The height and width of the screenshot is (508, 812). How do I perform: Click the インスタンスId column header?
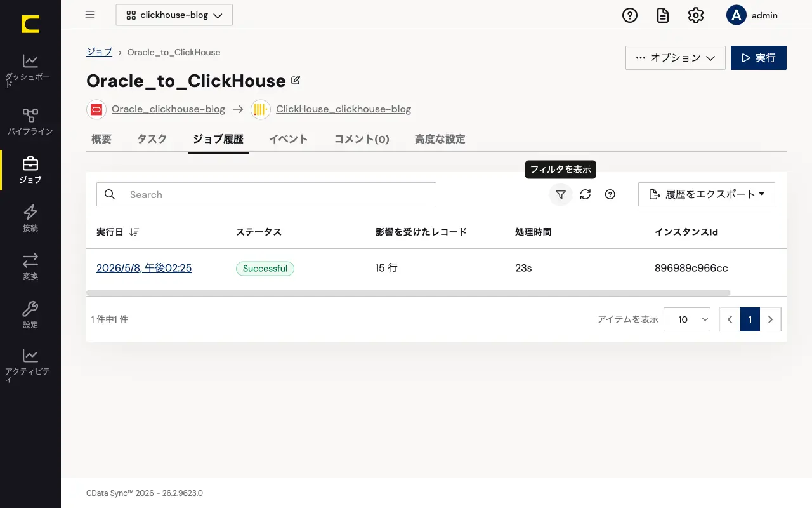(686, 232)
